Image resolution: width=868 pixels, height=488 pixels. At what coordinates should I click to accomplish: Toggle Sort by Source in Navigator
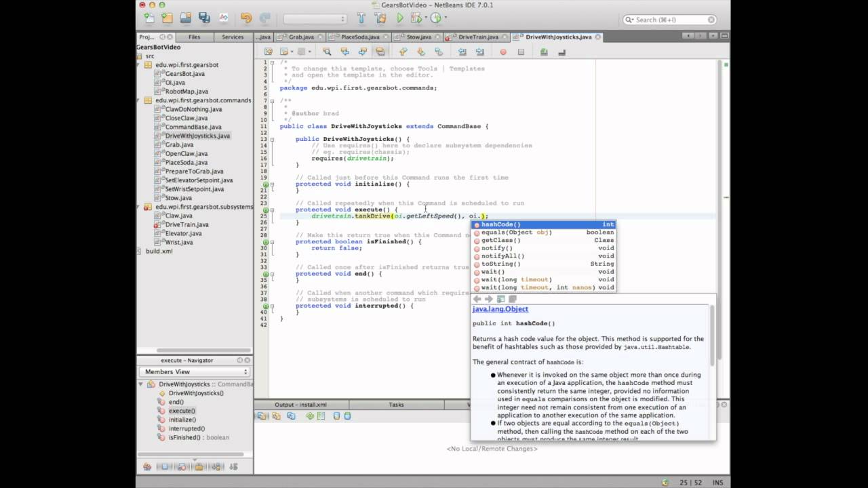233,466
